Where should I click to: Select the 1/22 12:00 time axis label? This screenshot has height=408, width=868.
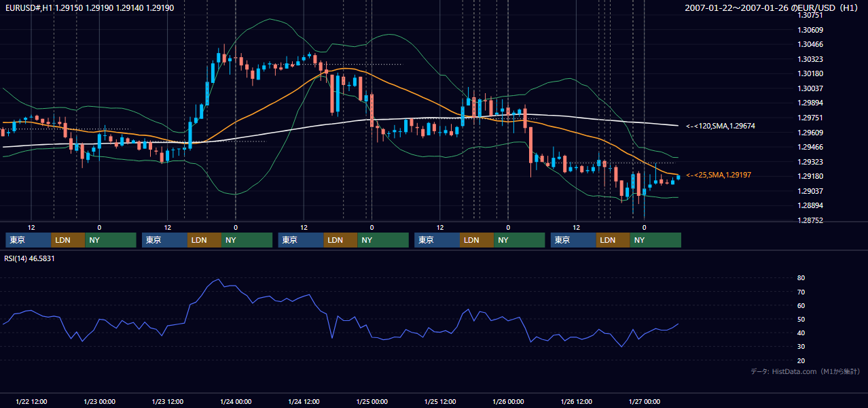click(x=31, y=401)
